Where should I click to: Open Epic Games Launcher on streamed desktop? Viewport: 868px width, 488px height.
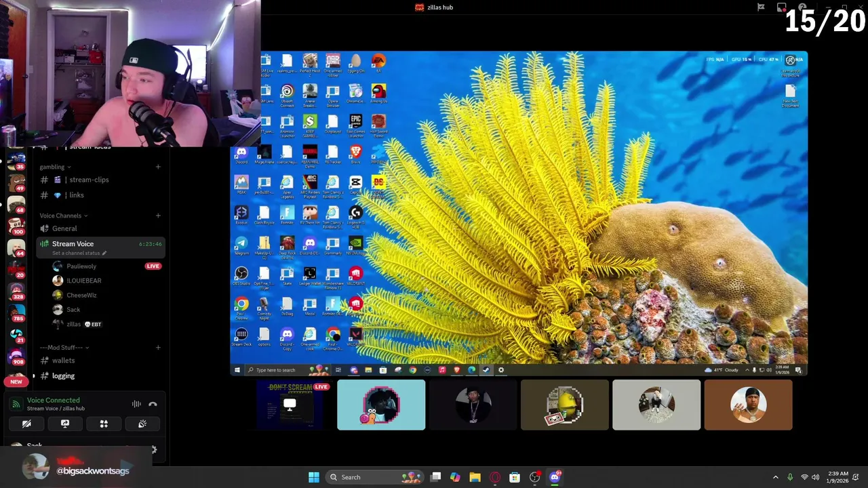point(355,123)
